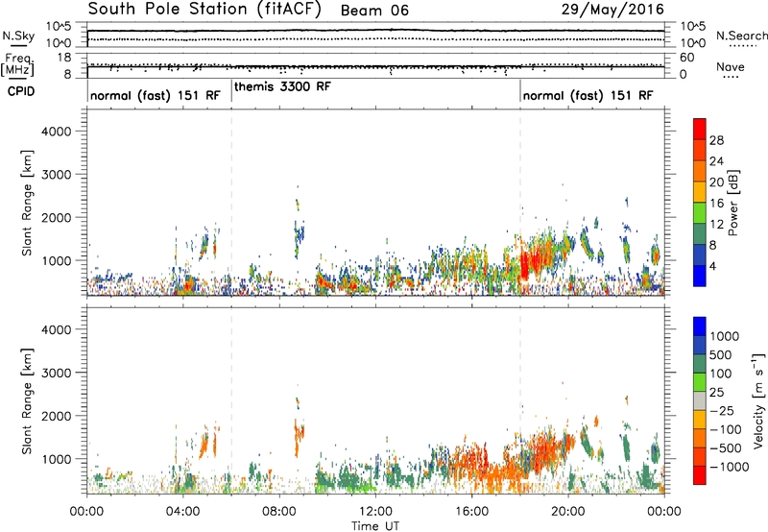This screenshot has width=768, height=532.
Task: Click the 'Power [dB]' axis label
Action: coord(732,203)
